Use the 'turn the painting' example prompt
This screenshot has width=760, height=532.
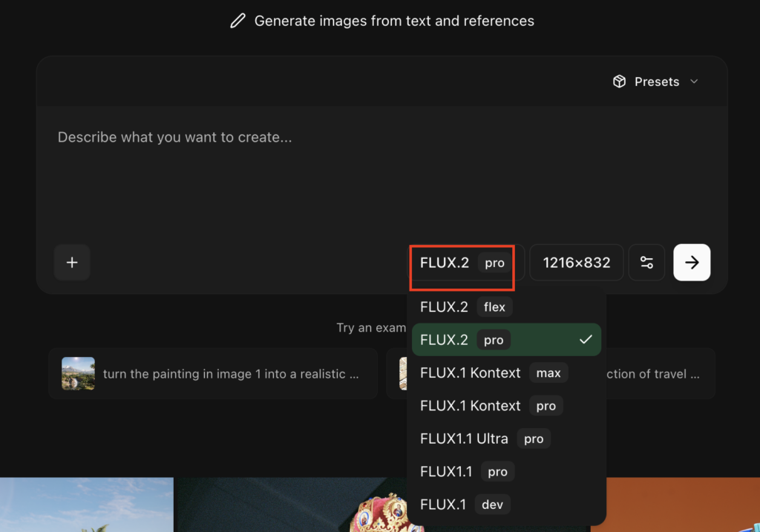click(230, 374)
